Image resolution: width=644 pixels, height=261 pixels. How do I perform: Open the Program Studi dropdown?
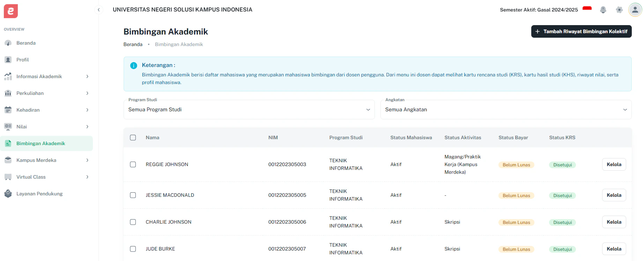pyautogui.click(x=249, y=110)
